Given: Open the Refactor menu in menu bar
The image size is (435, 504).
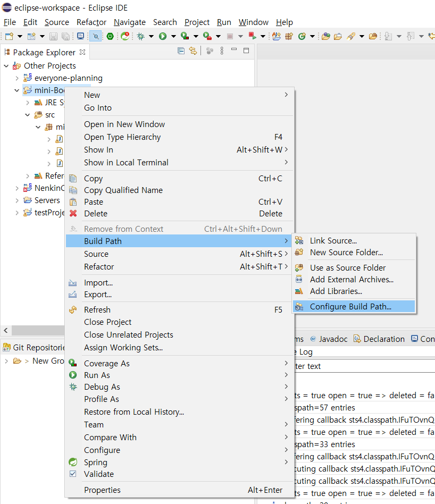Looking at the screenshot, I should pyautogui.click(x=91, y=22).
